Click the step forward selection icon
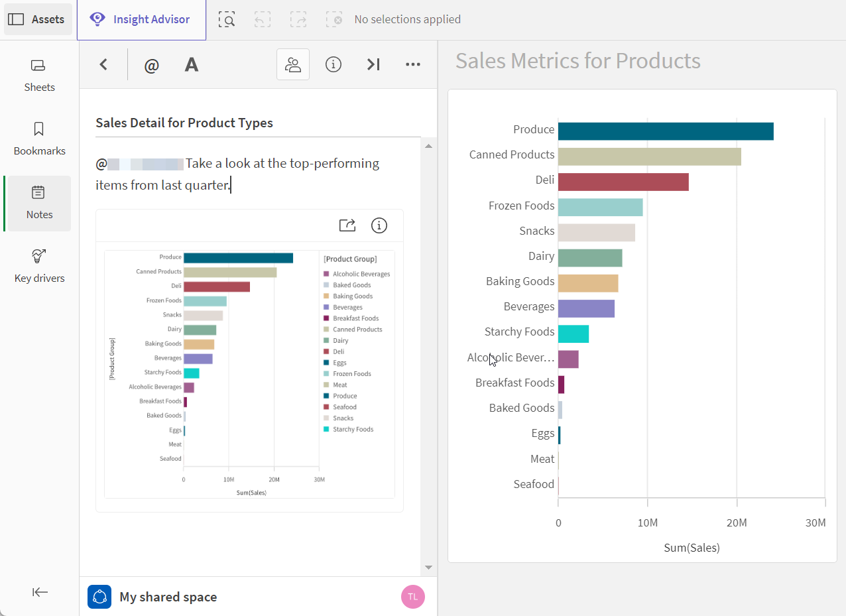This screenshot has height=616, width=846. pos(298,19)
